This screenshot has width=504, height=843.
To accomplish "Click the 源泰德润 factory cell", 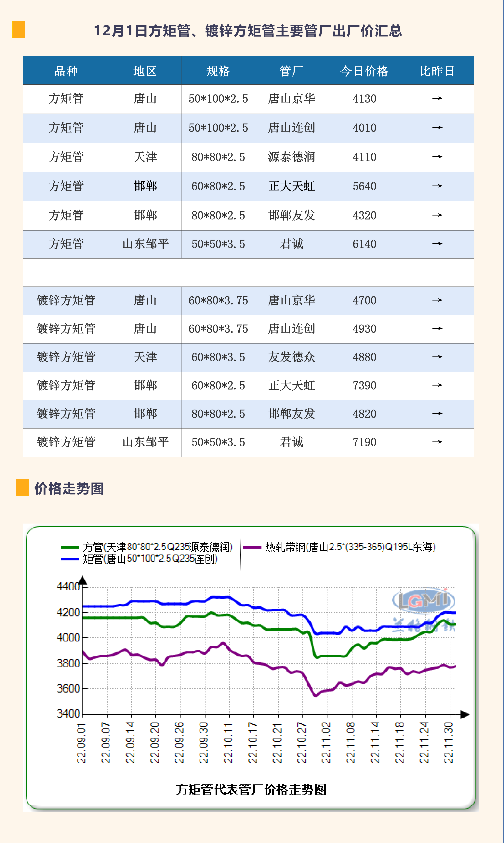I will click(x=291, y=157).
